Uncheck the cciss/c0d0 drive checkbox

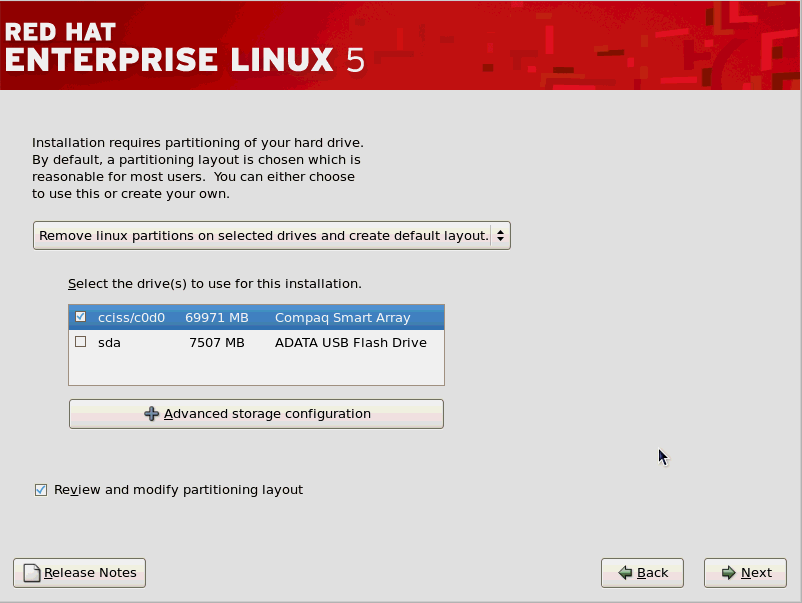(x=80, y=317)
